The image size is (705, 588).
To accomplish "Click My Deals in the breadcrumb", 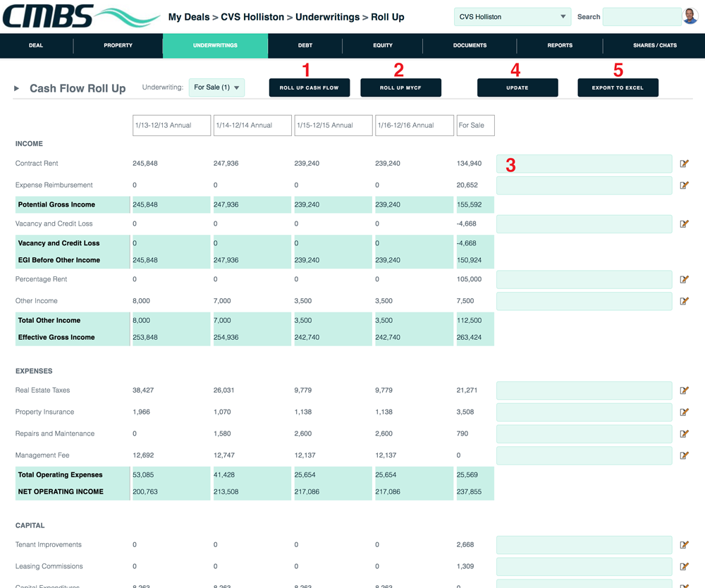I will 189,17.
